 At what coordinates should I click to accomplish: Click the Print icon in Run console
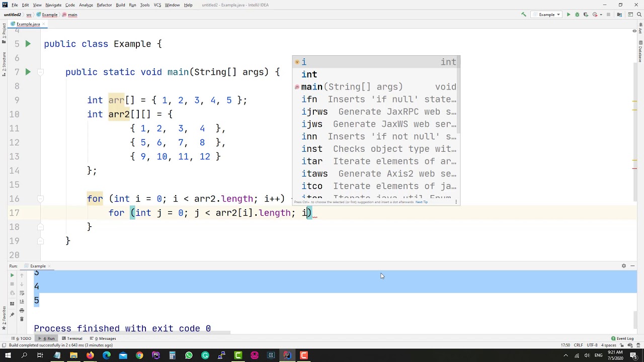(22, 310)
